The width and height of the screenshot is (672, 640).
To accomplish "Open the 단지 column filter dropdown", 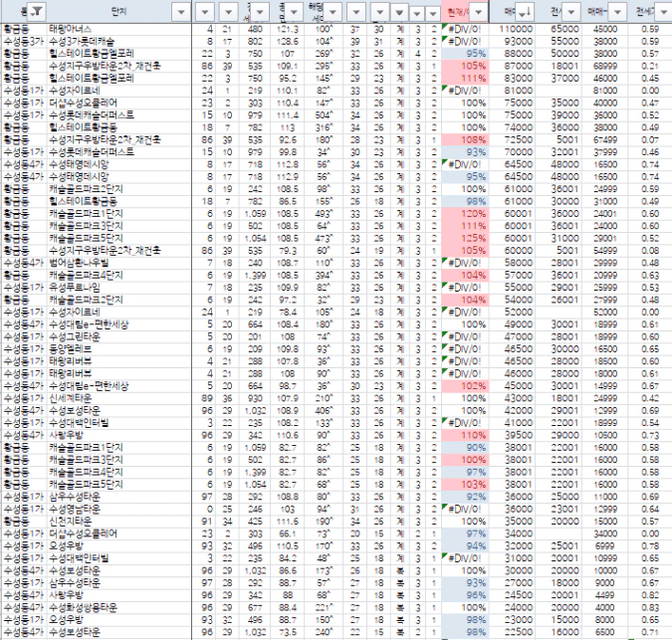I will point(179,11).
